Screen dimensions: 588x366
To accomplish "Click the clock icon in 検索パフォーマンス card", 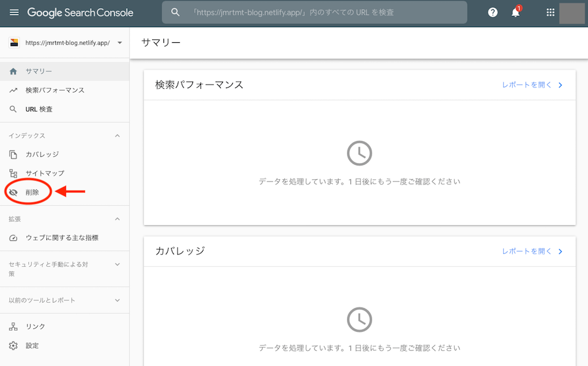I will tap(359, 153).
